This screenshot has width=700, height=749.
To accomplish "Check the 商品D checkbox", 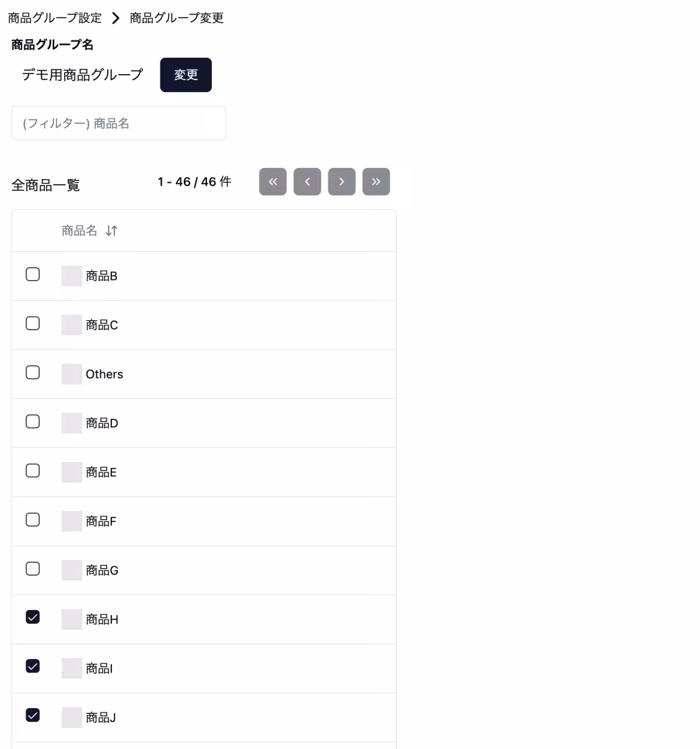I will coord(33,421).
